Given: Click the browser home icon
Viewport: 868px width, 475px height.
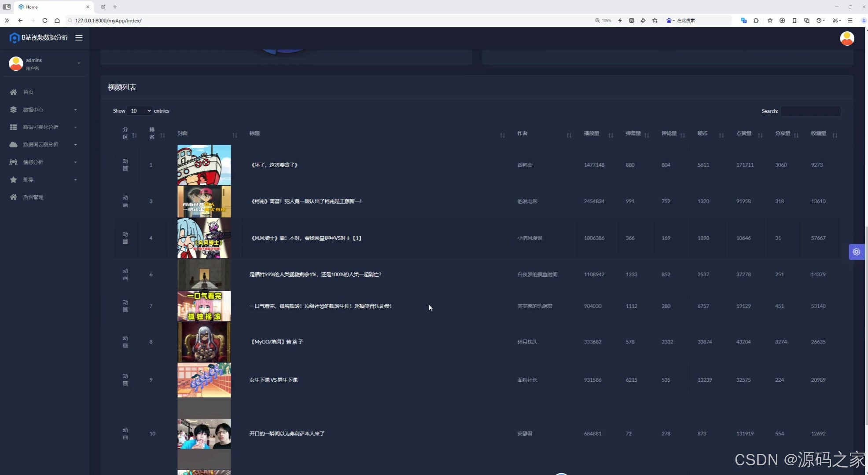Looking at the screenshot, I should tap(57, 20).
